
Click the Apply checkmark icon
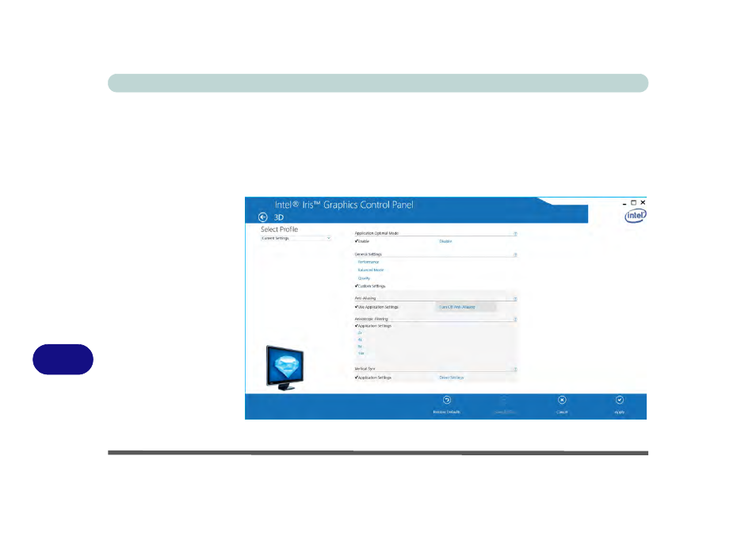[620, 400]
